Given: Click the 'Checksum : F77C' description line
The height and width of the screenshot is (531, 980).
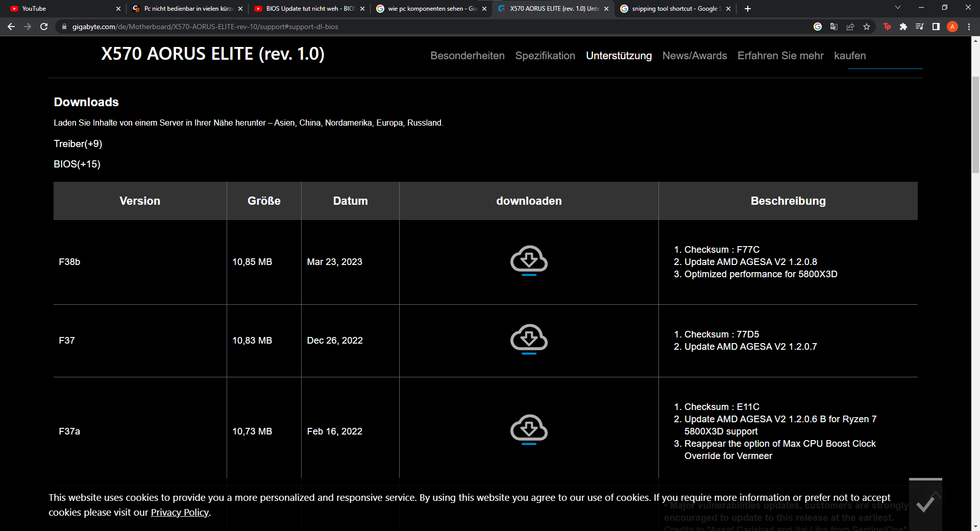Looking at the screenshot, I should (x=722, y=250).
